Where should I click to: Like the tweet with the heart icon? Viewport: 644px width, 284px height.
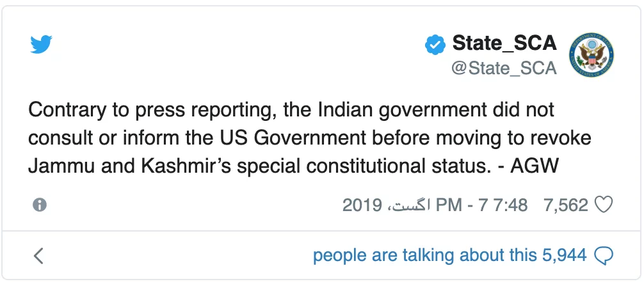click(604, 205)
